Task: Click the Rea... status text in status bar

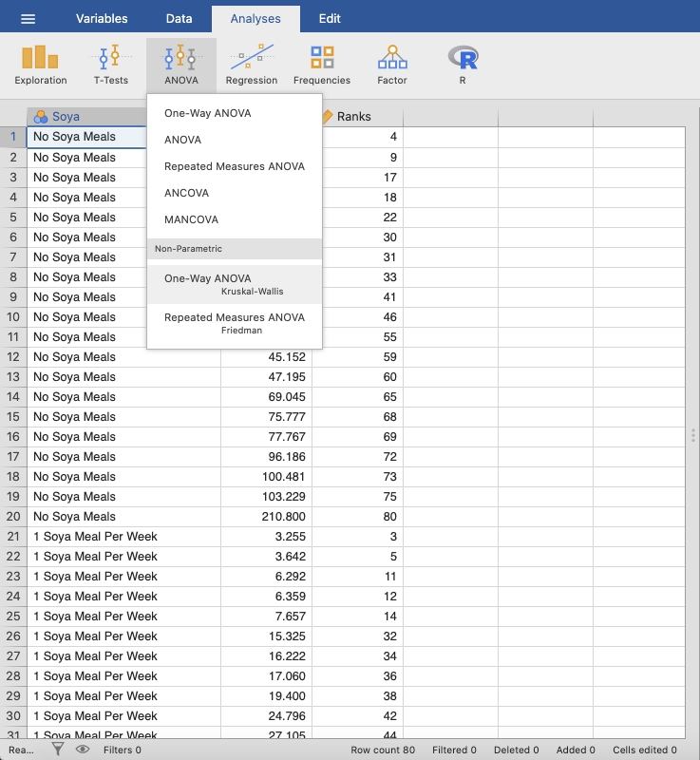Action: [x=21, y=750]
